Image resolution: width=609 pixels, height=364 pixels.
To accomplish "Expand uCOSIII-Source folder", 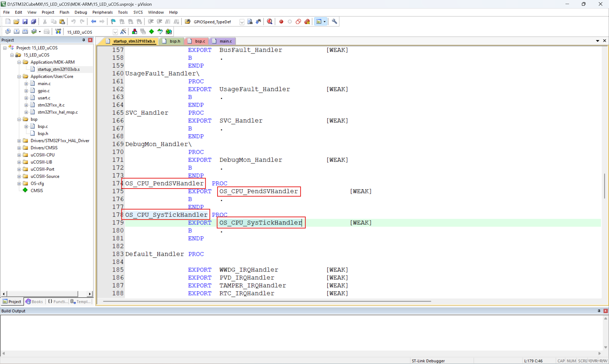I will (x=19, y=176).
